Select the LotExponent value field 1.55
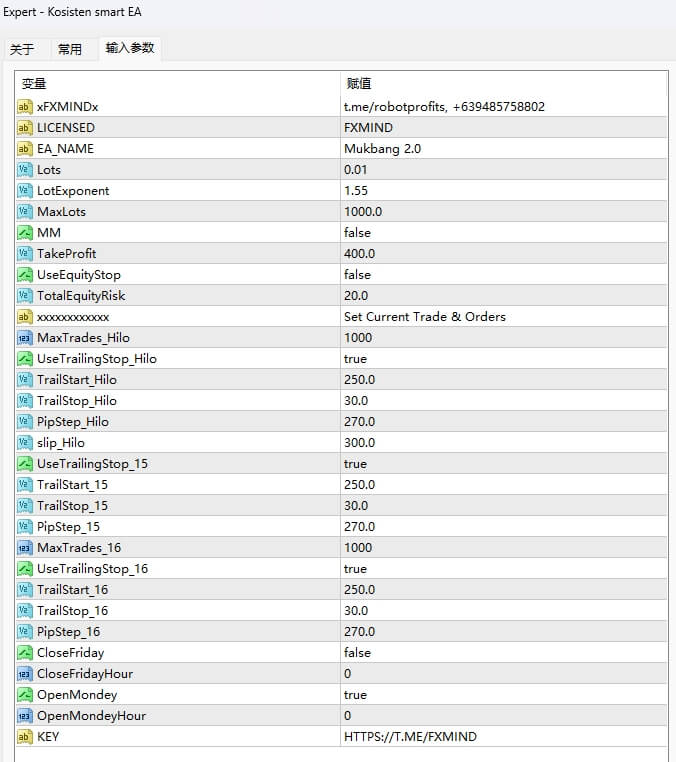Viewport: 676px width, 762px height. point(356,191)
